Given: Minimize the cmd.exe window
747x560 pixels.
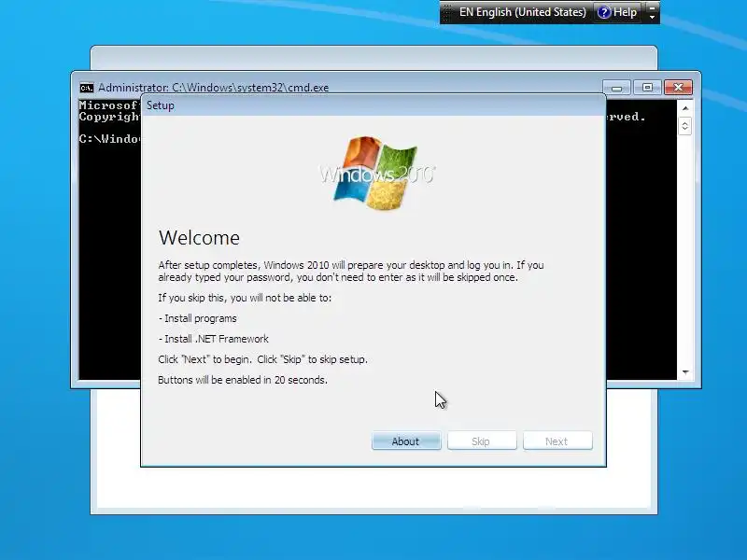Looking at the screenshot, I should (x=616, y=88).
